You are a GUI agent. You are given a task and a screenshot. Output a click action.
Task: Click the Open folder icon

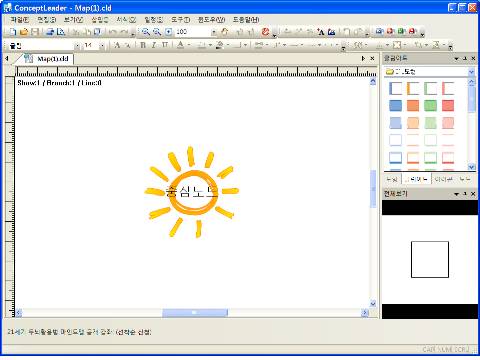point(24,32)
